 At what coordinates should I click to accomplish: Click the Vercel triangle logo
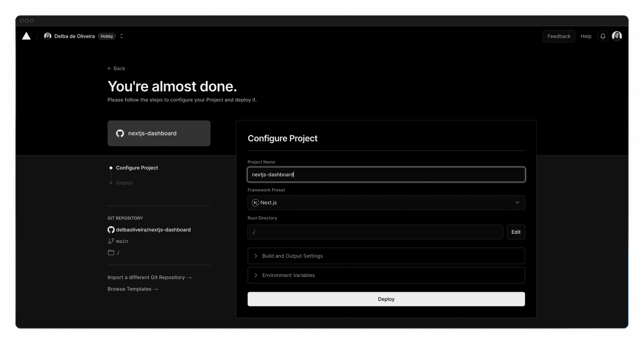tap(26, 36)
